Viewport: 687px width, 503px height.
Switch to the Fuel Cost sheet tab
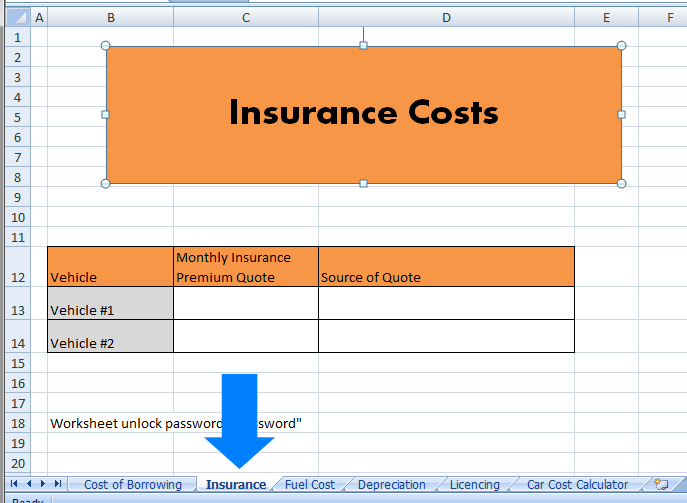coord(310,485)
